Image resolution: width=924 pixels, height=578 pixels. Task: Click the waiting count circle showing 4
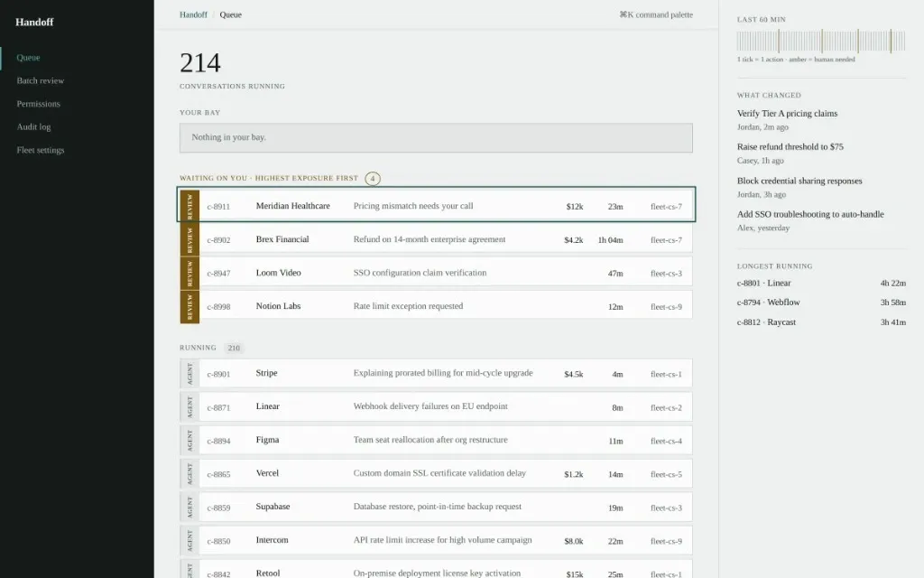[373, 178]
